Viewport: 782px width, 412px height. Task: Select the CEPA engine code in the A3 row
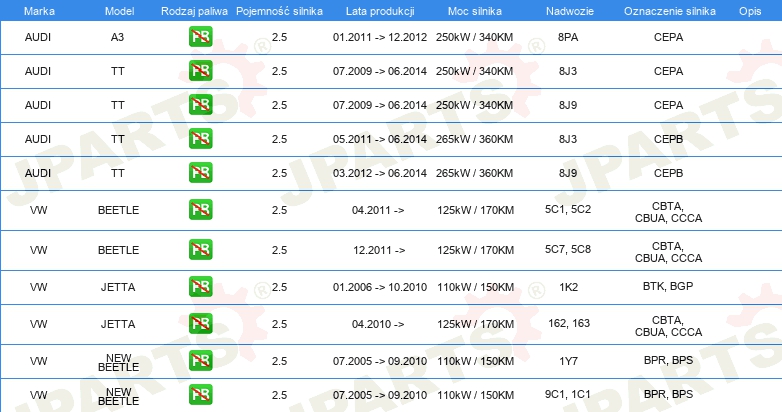click(x=668, y=37)
